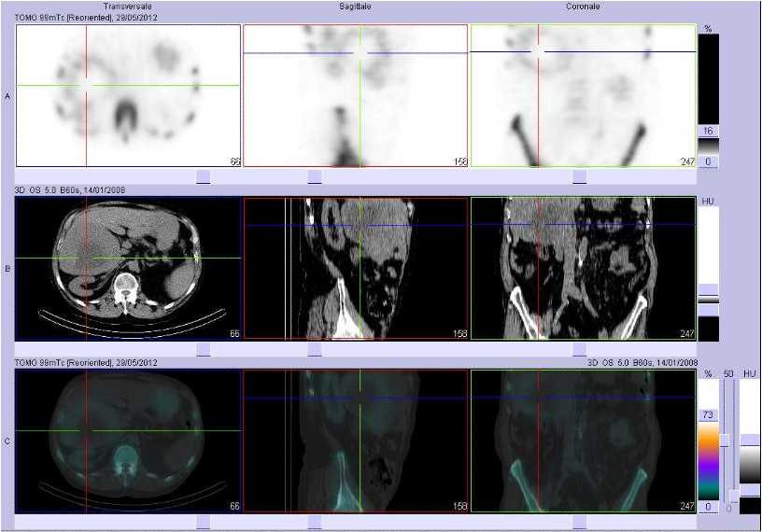The image size is (762, 532).
Task: Click the upper HU window handle in row C
Action: click(x=750, y=440)
